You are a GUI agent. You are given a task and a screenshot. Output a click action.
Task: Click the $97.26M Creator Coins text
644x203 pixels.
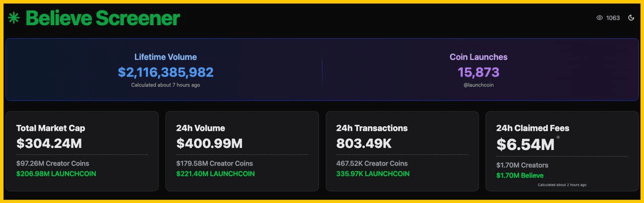pyautogui.click(x=52, y=163)
